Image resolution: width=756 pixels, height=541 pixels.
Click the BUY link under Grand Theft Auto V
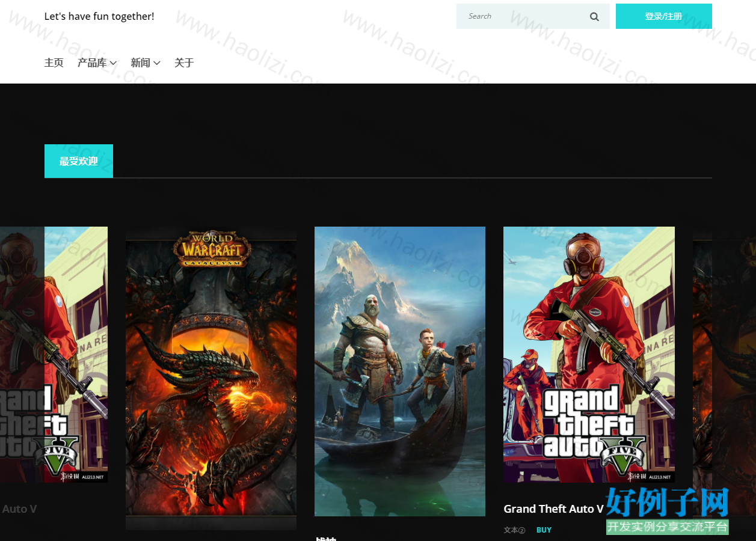point(544,530)
